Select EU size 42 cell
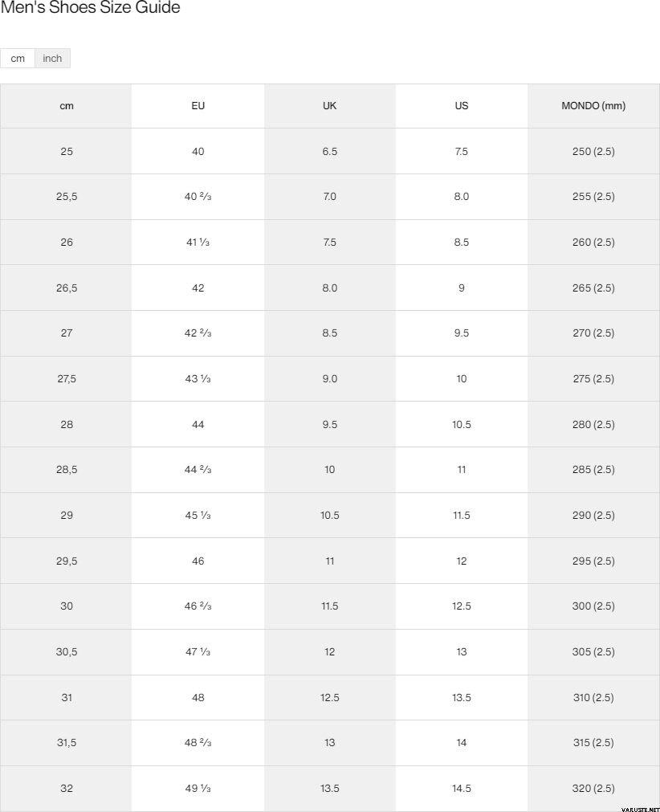 (198, 288)
